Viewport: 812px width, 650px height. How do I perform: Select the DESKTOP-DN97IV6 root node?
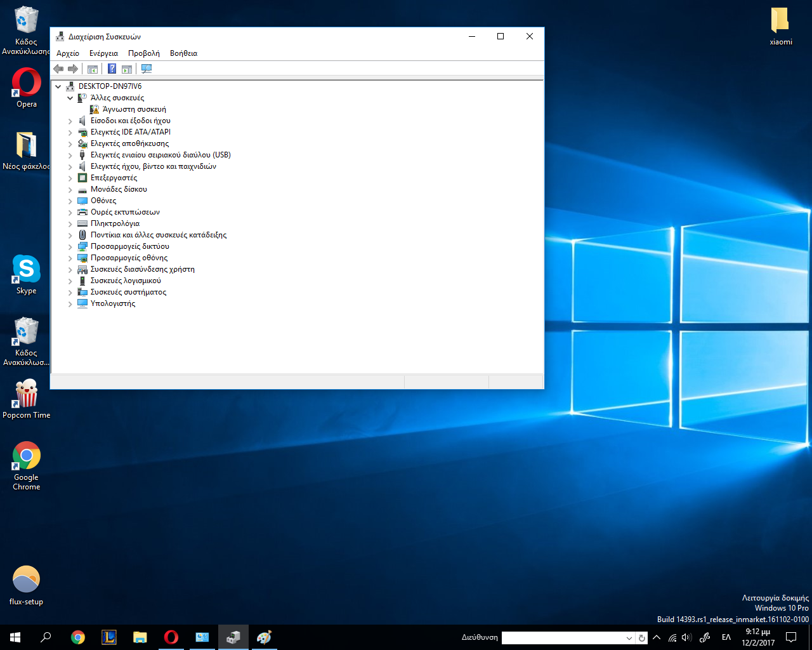[110, 86]
